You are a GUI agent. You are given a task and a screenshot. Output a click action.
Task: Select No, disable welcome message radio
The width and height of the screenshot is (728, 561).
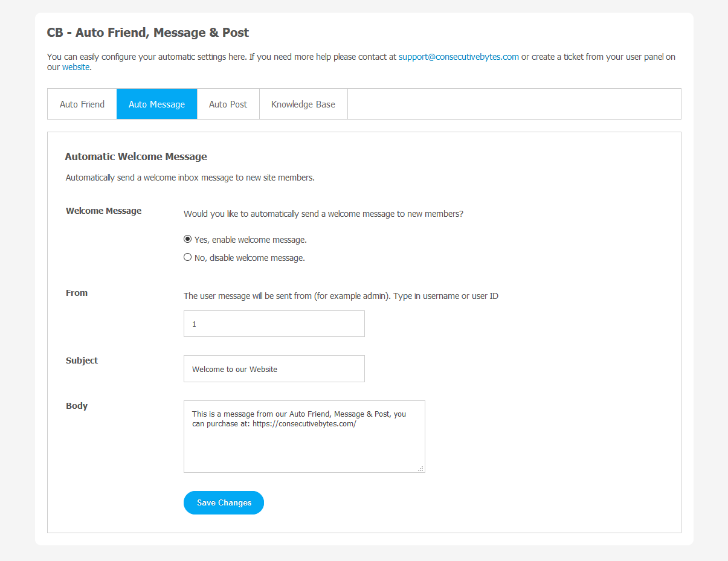[188, 257]
